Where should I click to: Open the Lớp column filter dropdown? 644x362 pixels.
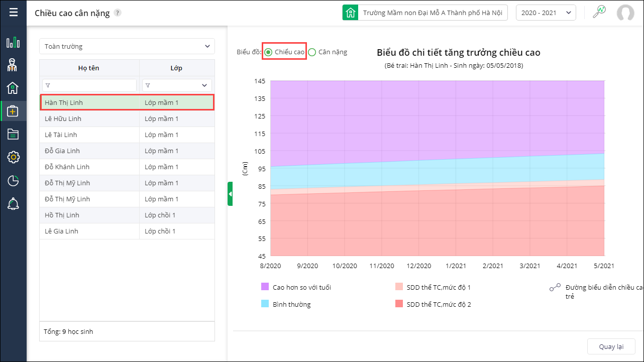click(204, 85)
